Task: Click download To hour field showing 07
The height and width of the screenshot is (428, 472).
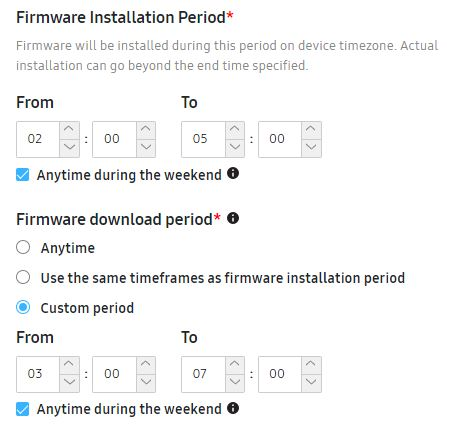Action: click(x=203, y=374)
